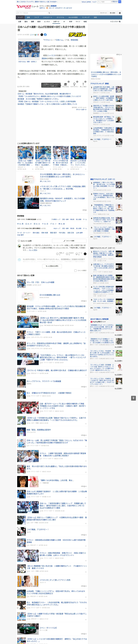Play the first video ranking thumbnail 1:10

point(119,254)
